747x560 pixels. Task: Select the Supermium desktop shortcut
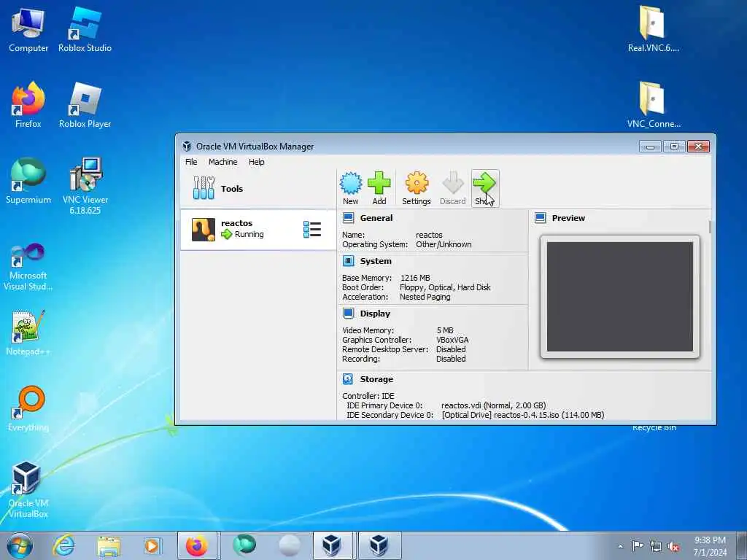point(28,181)
